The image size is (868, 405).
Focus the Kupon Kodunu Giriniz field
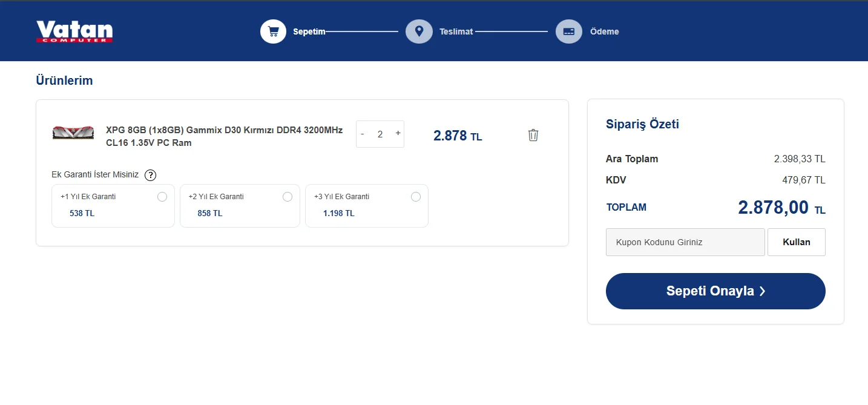(685, 242)
